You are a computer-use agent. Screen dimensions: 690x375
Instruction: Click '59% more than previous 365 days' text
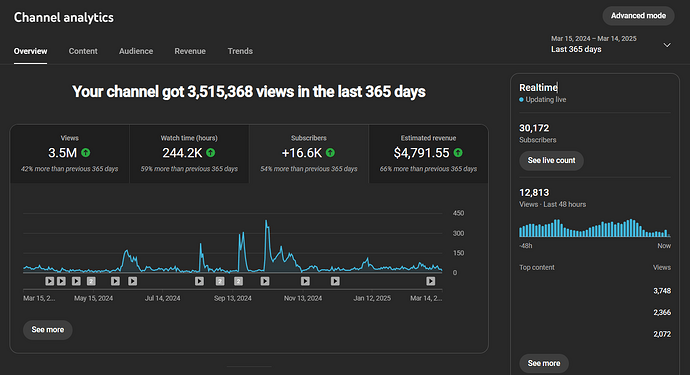(x=189, y=169)
